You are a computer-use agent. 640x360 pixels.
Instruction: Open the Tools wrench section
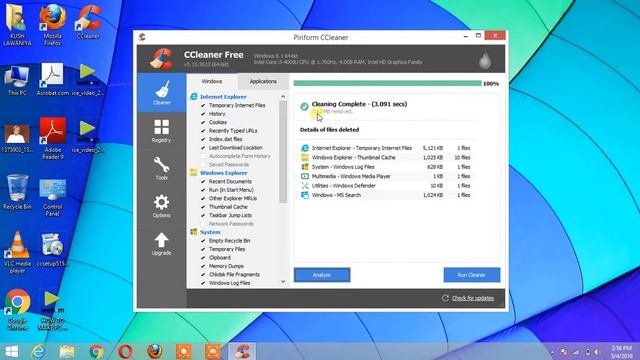click(162, 168)
